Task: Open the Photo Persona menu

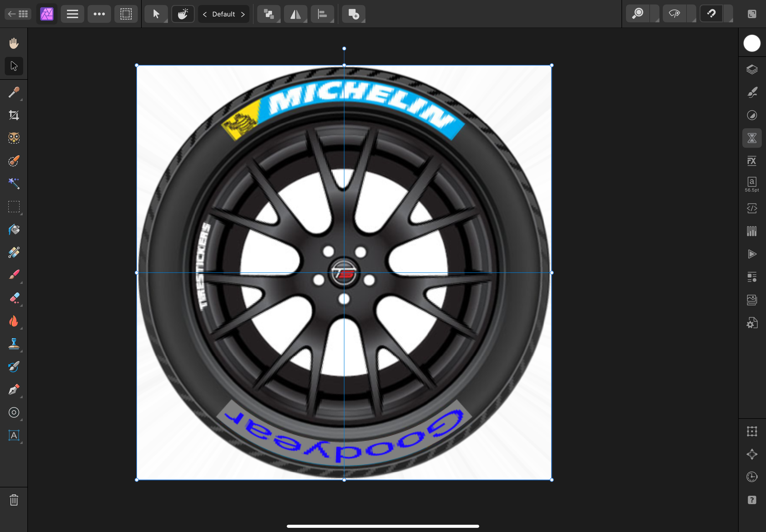Action: 47,14
